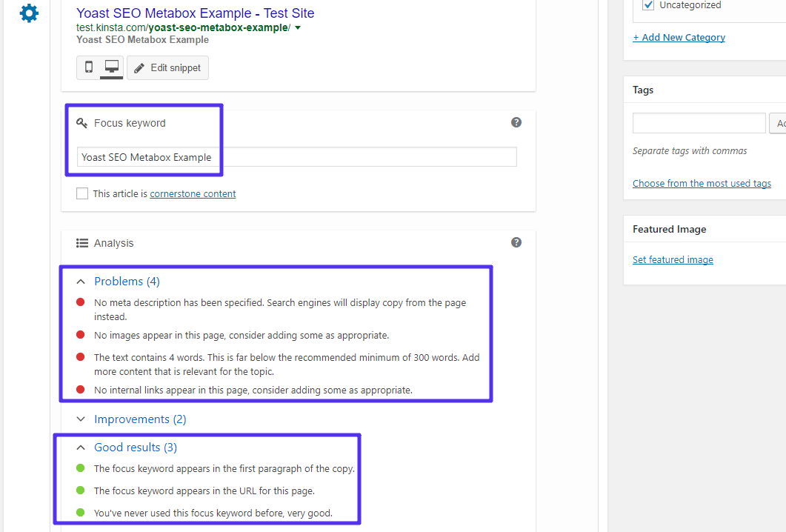Viewport: 786px width, 532px height.
Task: Click red bullet for meta description problem
Action: pos(80,302)
